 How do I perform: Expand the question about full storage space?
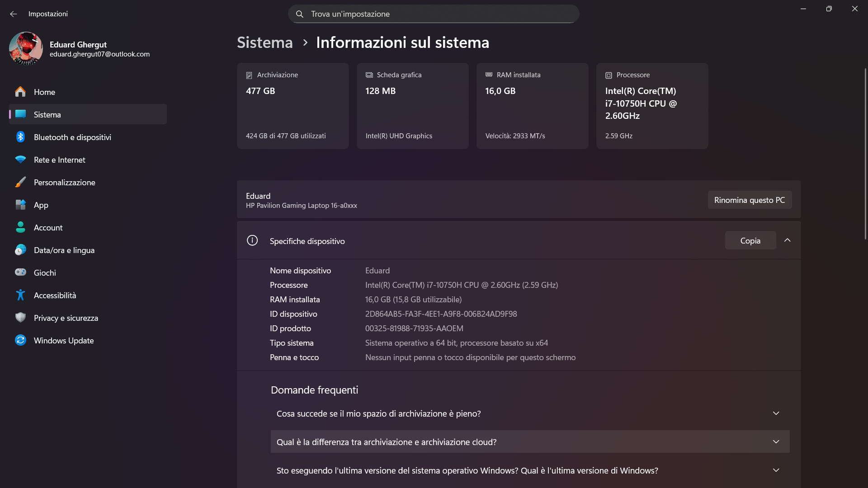click(x=530, y=413)
